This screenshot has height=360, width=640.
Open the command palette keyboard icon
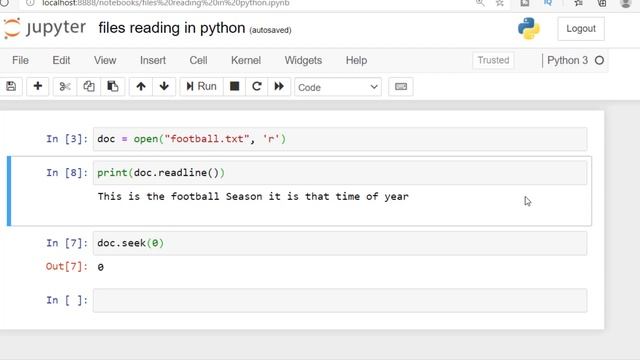tap(401, 87)
